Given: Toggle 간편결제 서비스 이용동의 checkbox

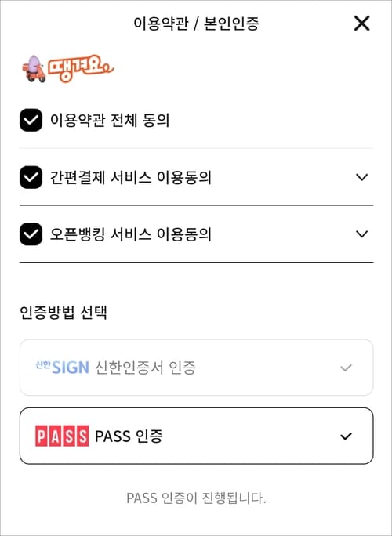Looking at the screenshot, I should click(x=31, y=177).
